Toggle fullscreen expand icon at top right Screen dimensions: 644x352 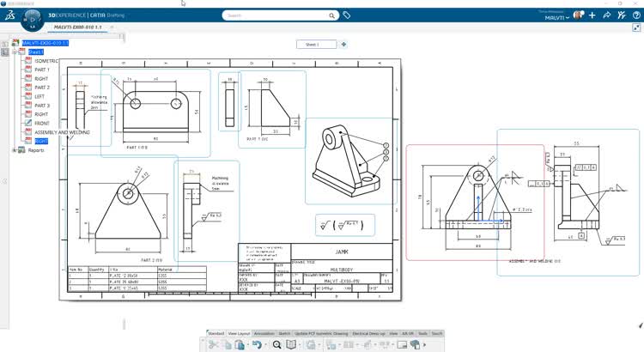(636, 27)
